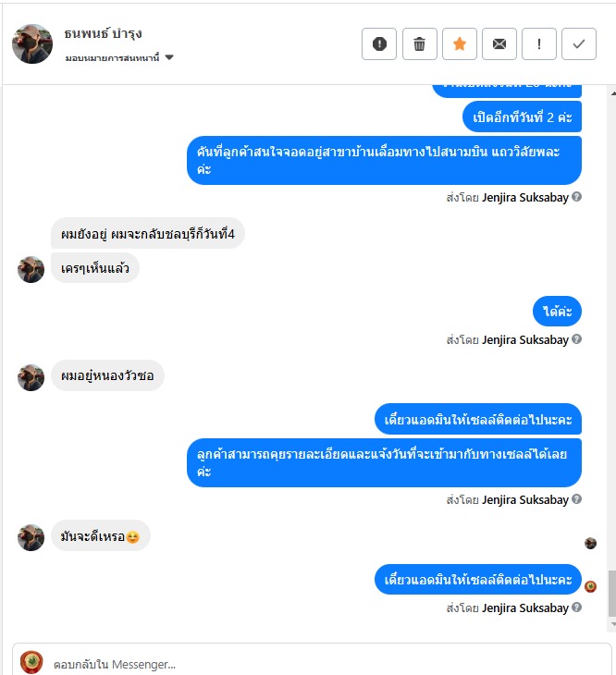Screen dimensions: 616x675
Task: Click the exclamation priority icon
Action: pyautogui.click(x=539, y=43)
